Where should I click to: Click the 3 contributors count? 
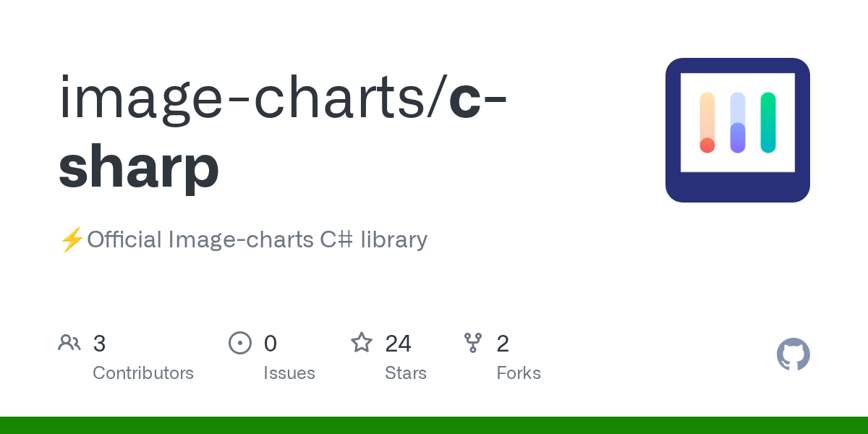click(x=100, y=344)
